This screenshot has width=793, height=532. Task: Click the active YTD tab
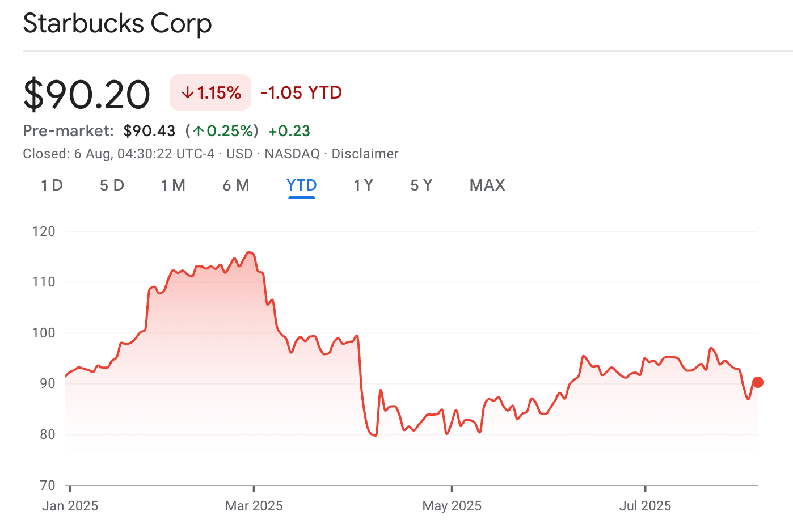click(x=301, y=185)
